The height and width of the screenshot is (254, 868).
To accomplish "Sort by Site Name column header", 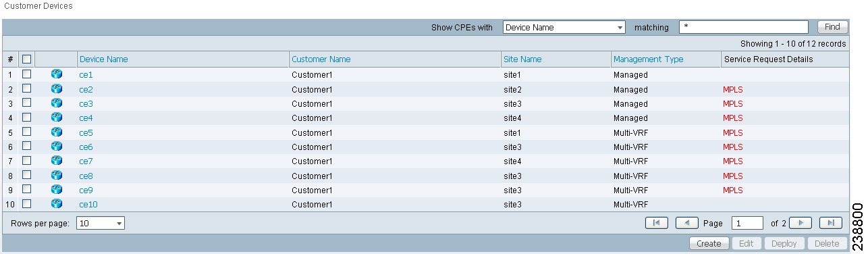I will (522, 59).
